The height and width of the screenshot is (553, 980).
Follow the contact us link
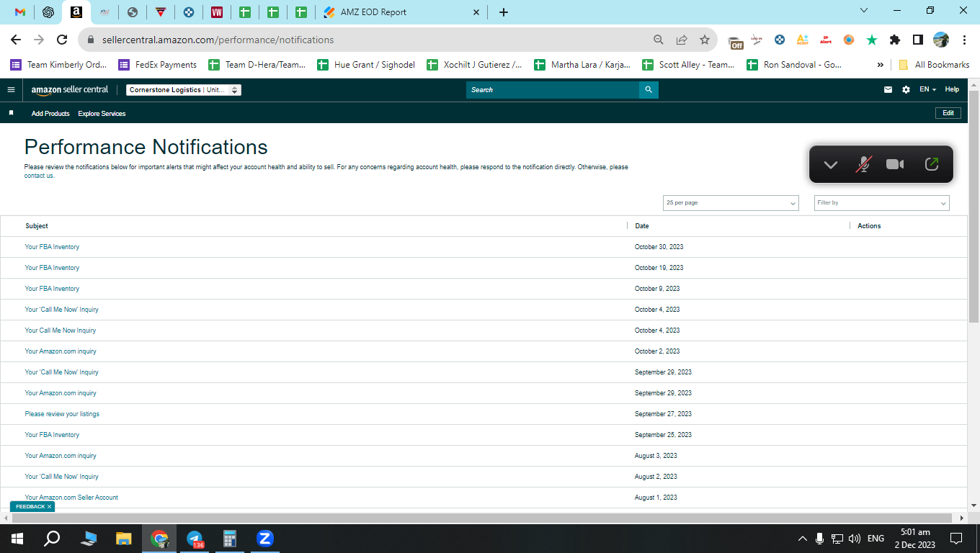(x=39, y=176)
